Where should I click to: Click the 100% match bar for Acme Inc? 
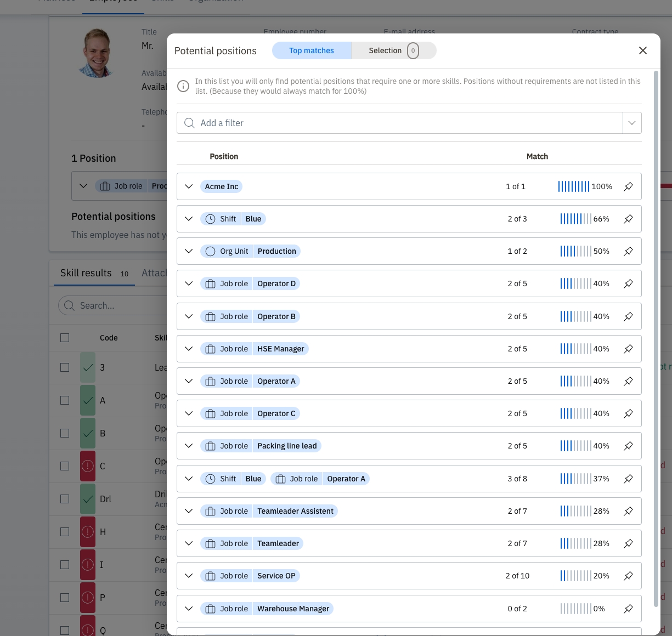tap(574, 186)
